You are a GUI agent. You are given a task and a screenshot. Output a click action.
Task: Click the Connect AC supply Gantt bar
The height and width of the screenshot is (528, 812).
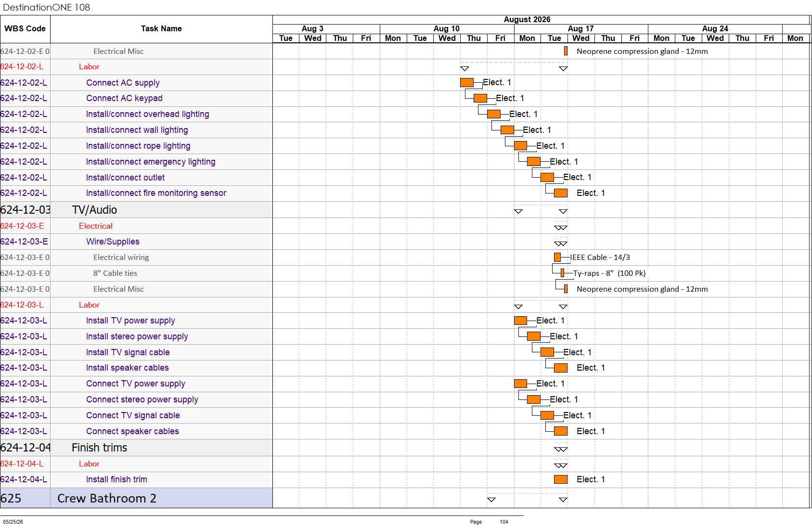click(x=467, y=82)
